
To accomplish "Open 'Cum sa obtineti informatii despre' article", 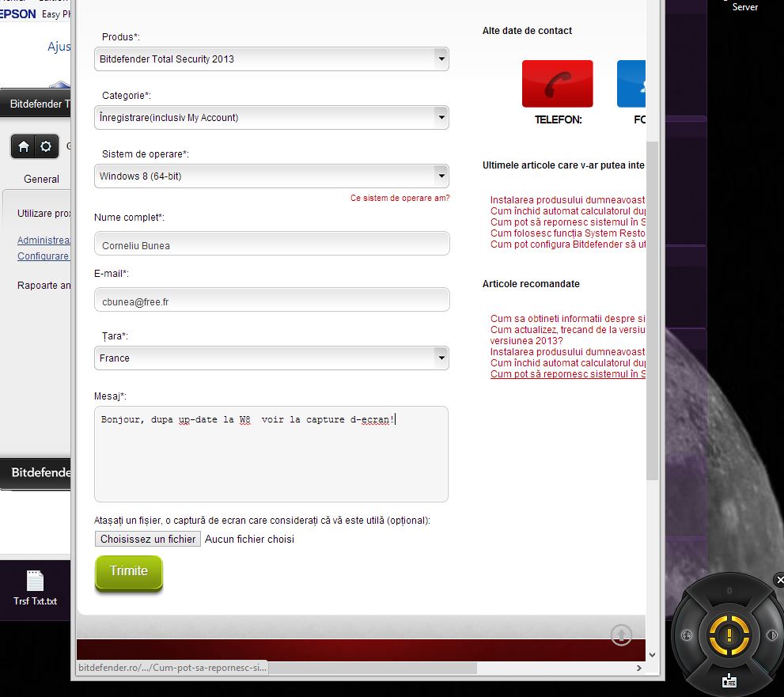I will click(567, 319).
